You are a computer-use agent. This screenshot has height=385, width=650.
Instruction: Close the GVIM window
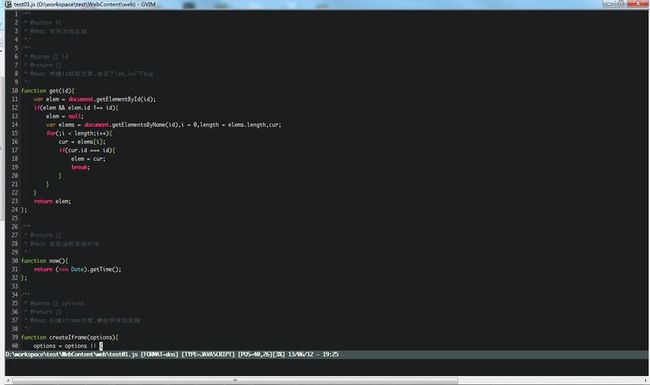[638, 3]
